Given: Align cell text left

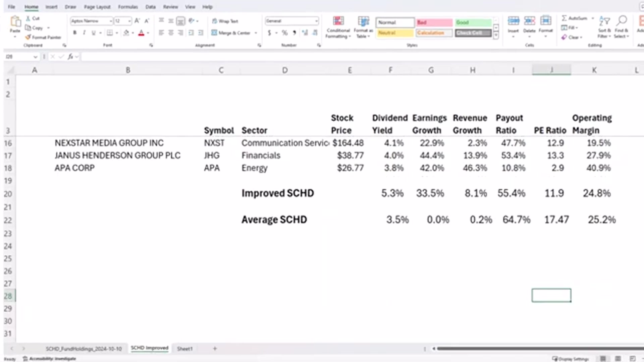Looking at the screenshot, I should (x=161, y=33).
